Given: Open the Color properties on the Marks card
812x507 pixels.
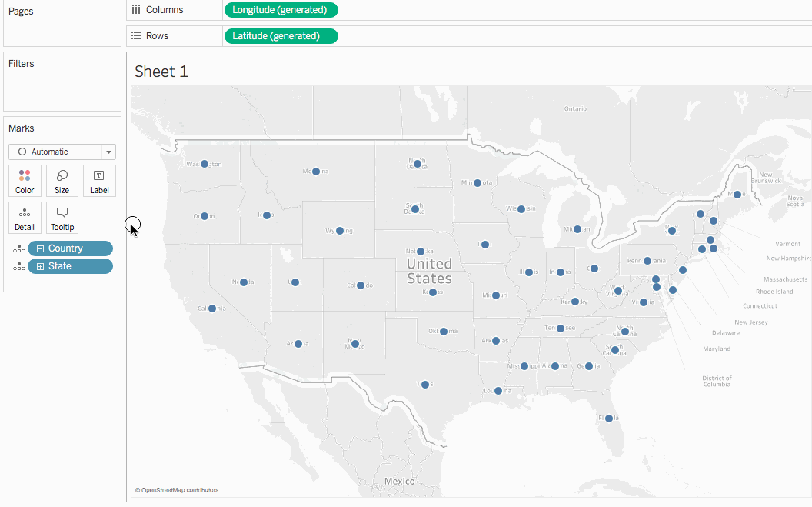Looking at the screenshot, I should pyautogui.click(x=25, y=181).
